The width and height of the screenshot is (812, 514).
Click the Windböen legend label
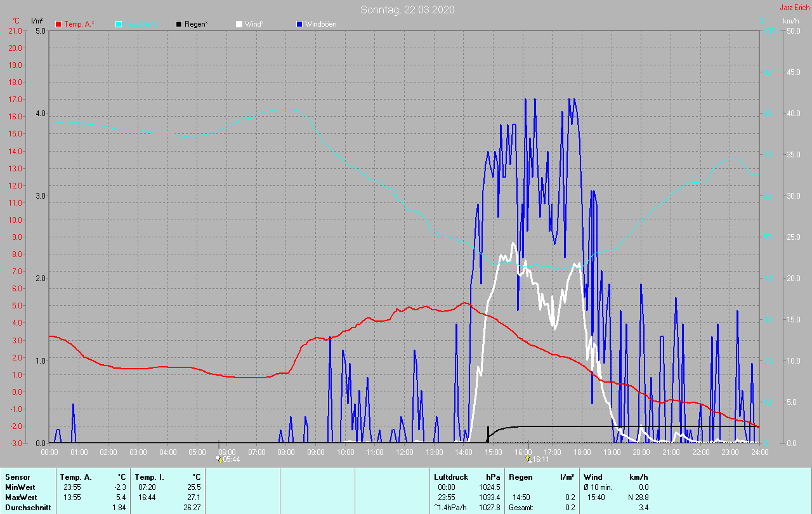(x=320, y=24)
